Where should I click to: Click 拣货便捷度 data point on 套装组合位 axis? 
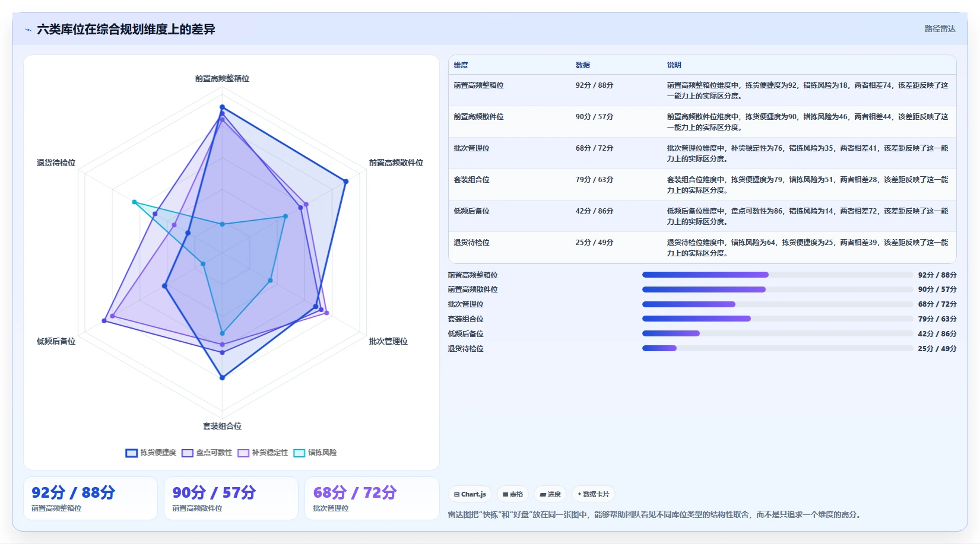click(x=223, y=377)
